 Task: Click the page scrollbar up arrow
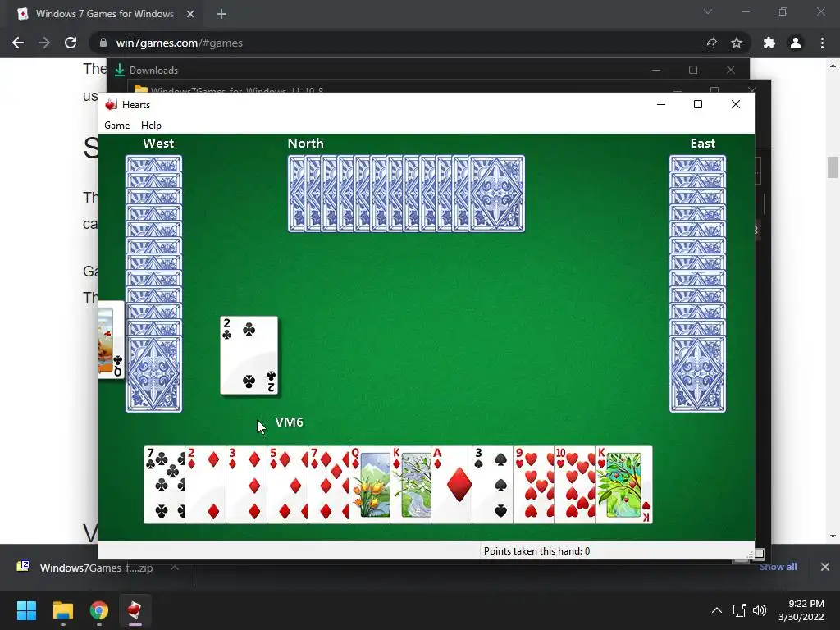click(x=833, y=66)
